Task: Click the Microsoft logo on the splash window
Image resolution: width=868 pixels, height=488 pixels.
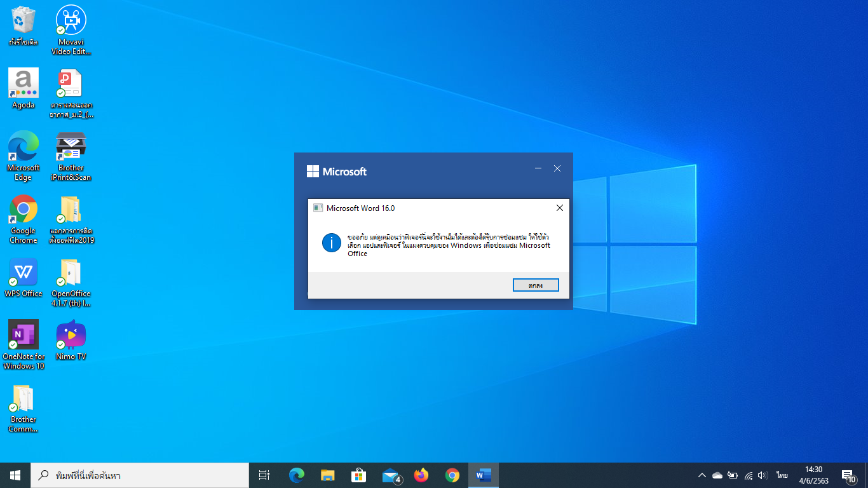Action: 337,171
